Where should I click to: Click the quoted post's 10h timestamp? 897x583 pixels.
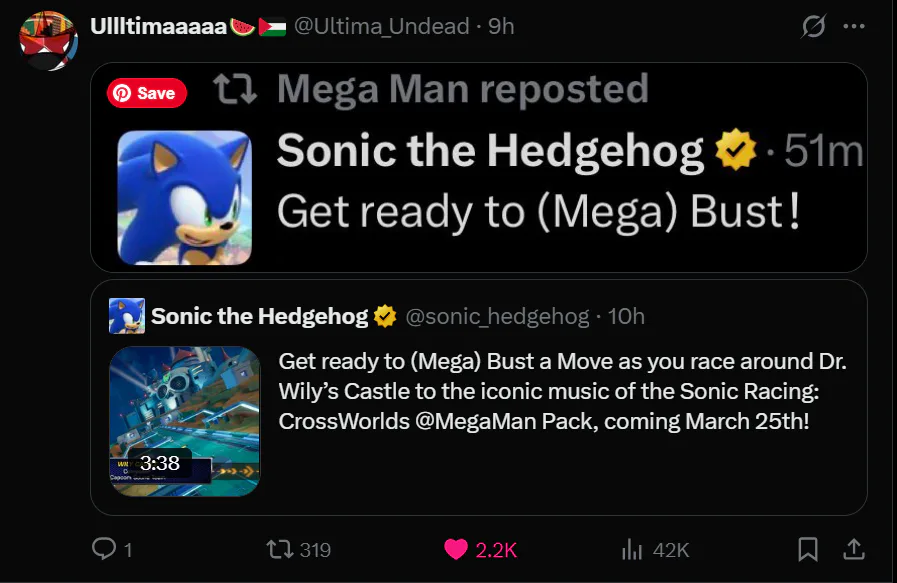(x=626, y=317)
